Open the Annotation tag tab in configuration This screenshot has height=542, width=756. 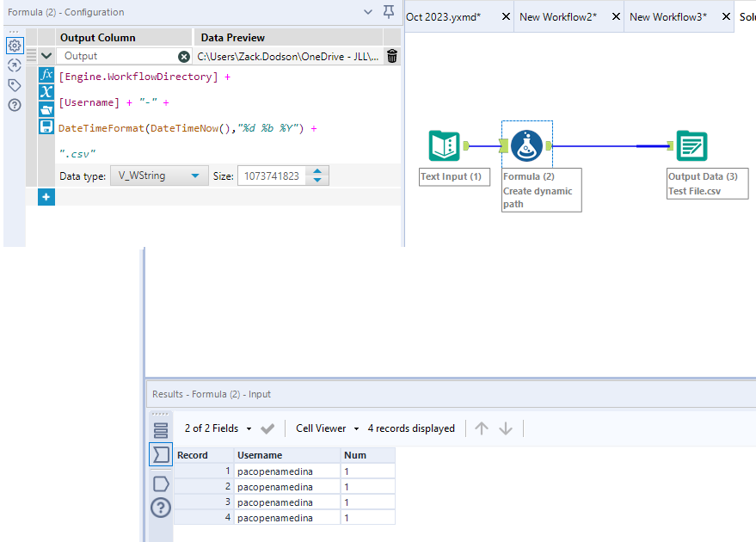click(x=14, y=85)
